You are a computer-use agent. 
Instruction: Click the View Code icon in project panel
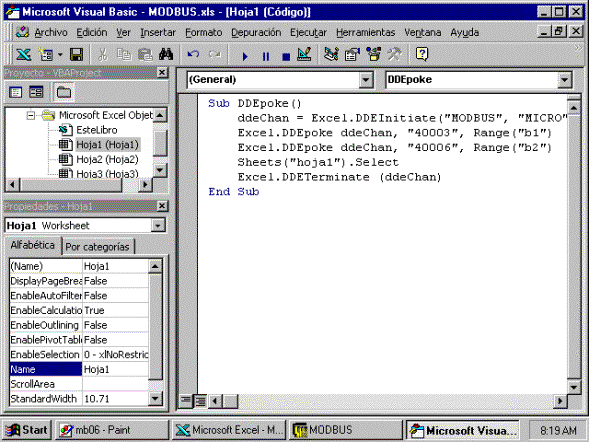(15, 92)
